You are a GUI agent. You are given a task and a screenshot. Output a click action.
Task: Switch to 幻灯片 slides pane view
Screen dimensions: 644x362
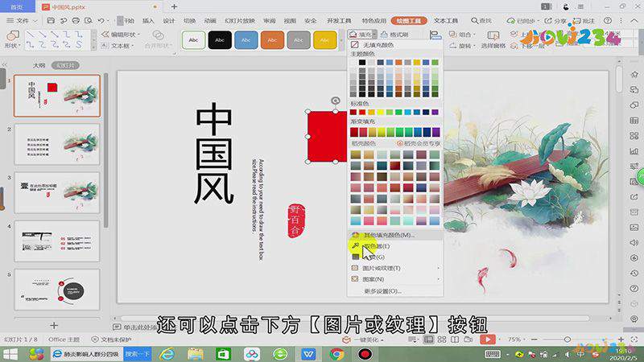pos(65,65)
